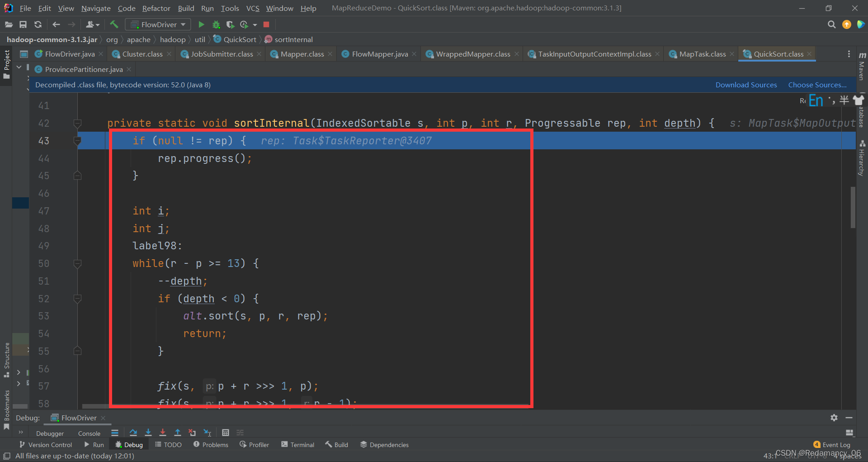Save all files with floppy icon

tap(23, 24)
